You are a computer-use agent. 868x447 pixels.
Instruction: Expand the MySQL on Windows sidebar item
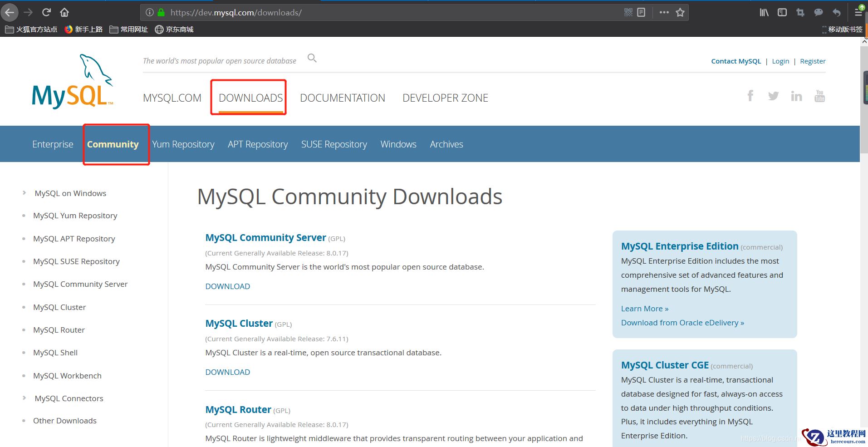25,193
